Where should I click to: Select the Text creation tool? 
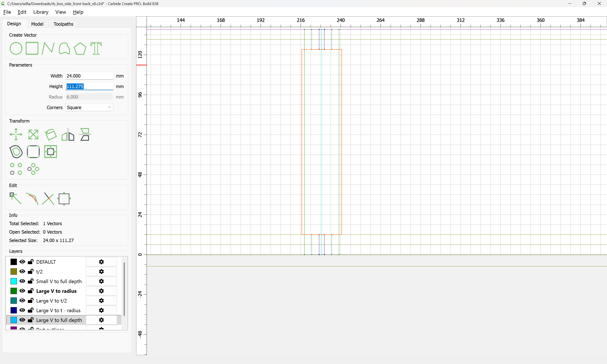tap(96, 48)
